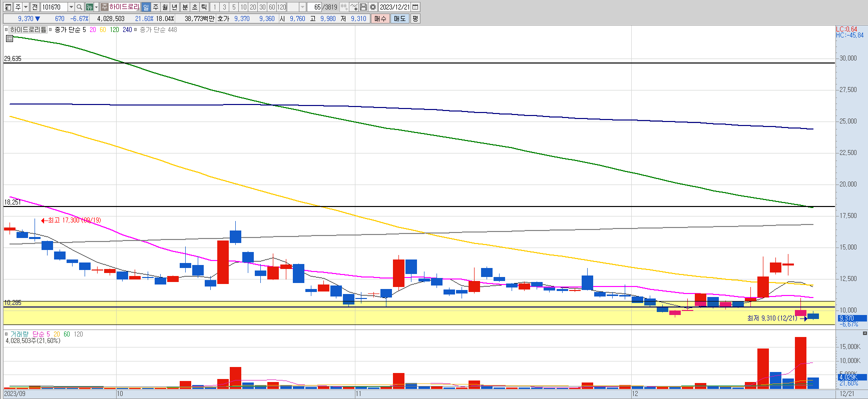Select daily (일) chart period
This screenshot has height=399, width=868.
click(146, 7)
